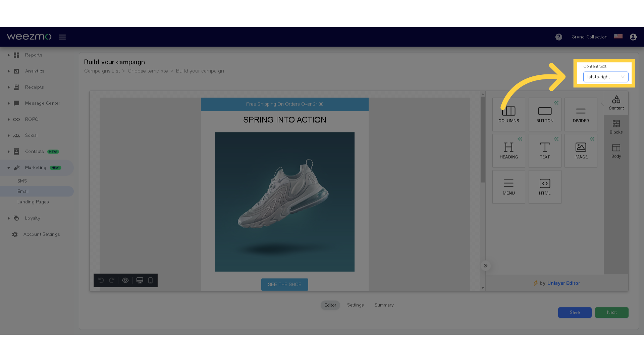Select the Divider content block
This screenshot has height=362, width=644.
pos(581,114)
